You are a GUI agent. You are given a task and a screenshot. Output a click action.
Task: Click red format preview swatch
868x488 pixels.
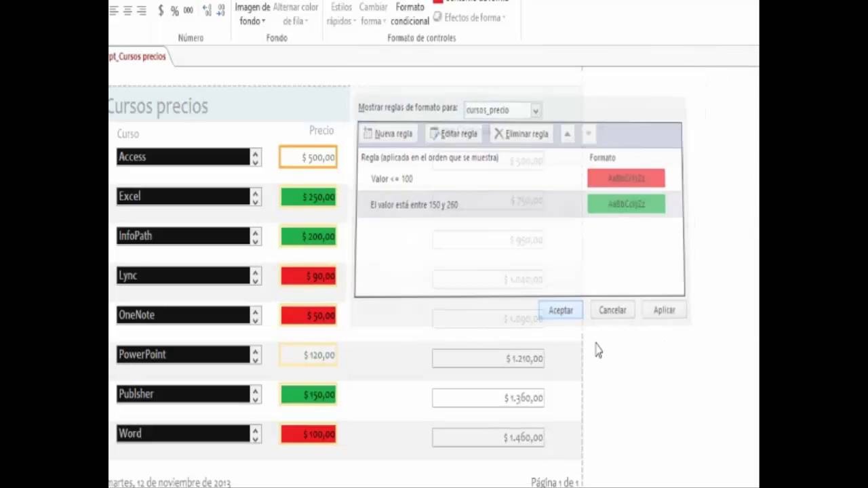pos(626,178)
